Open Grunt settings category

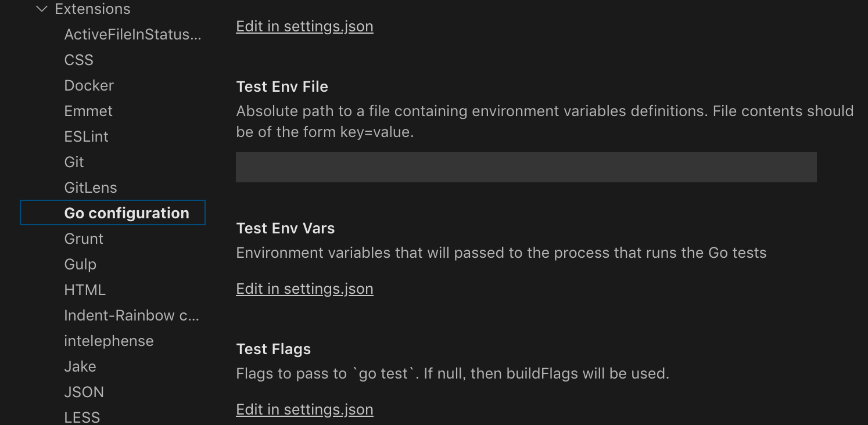pyautogui.click(x=84, y=239)
